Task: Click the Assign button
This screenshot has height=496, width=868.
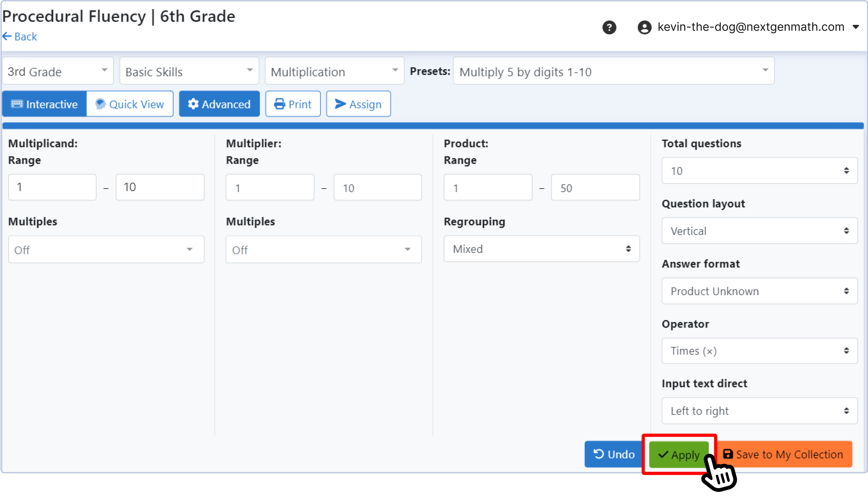Action: coord(358,104)
